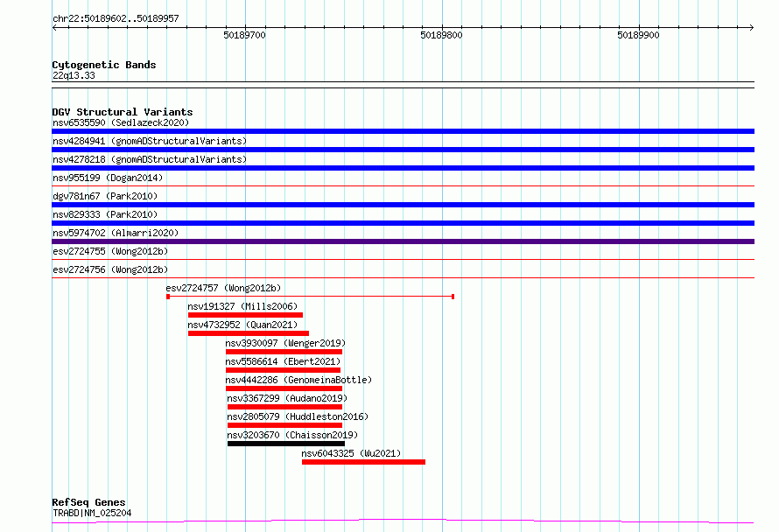The width and height of the screenshot is (779, 532).
Task: Click ruler position label 50189800
Action: point(441,35)
